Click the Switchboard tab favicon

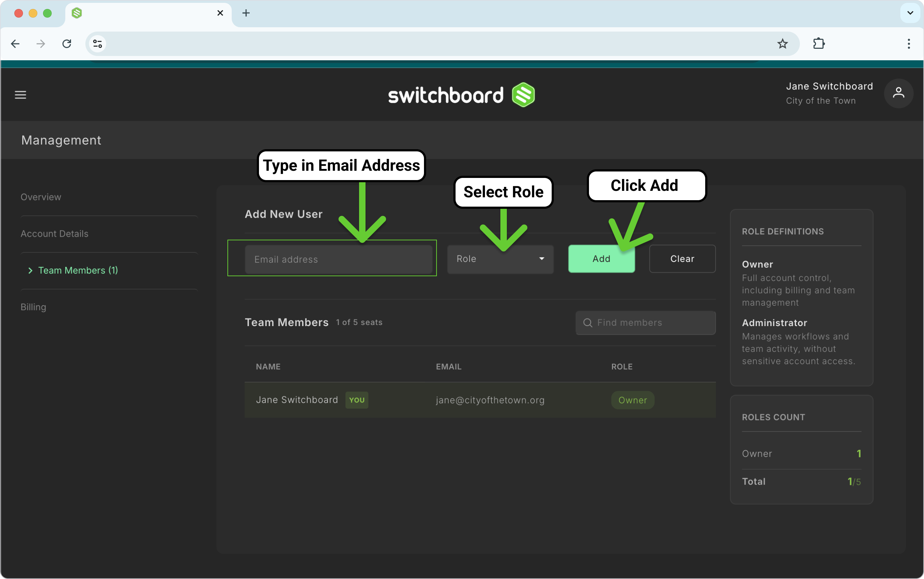(77, 13)
